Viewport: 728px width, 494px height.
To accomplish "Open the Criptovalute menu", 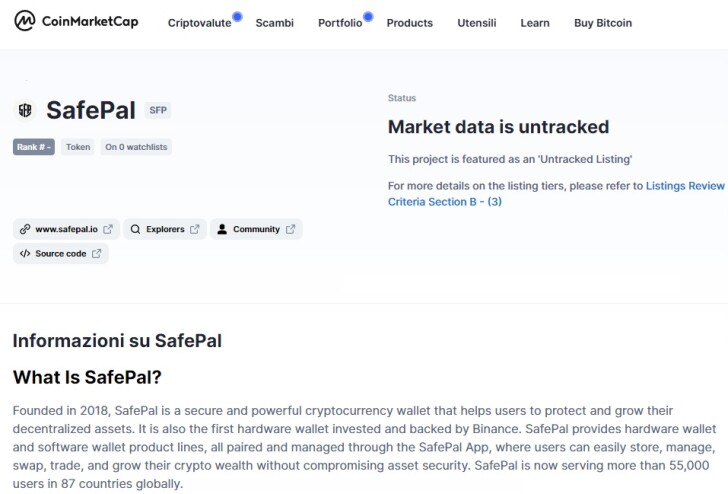I will [x=200, y=23].
